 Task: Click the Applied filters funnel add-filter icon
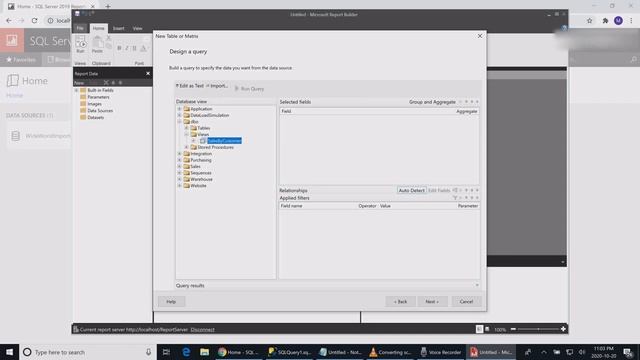[x=455, y=198]
